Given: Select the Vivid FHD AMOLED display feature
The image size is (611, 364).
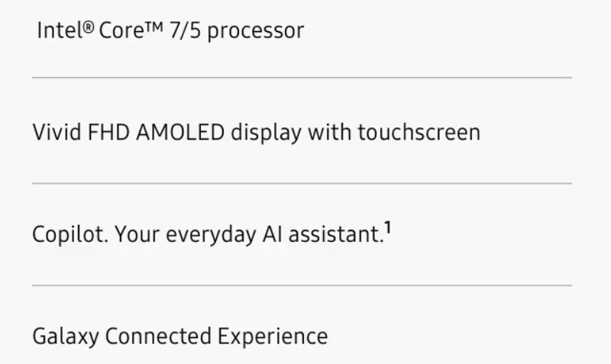Looking at the screenshot, I should coord(257,132).
